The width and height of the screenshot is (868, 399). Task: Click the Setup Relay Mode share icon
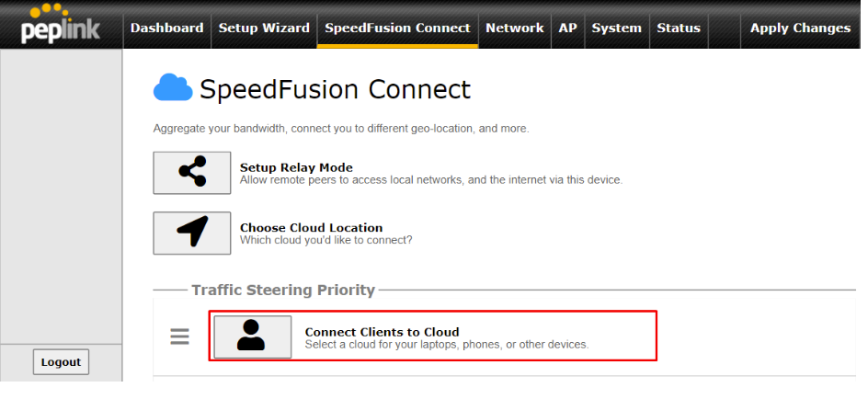pos(191,173)
